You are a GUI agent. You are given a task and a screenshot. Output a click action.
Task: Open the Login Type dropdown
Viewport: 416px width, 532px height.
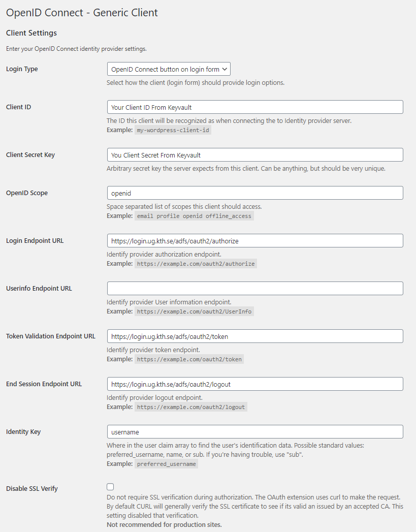(x=169, y=69)
